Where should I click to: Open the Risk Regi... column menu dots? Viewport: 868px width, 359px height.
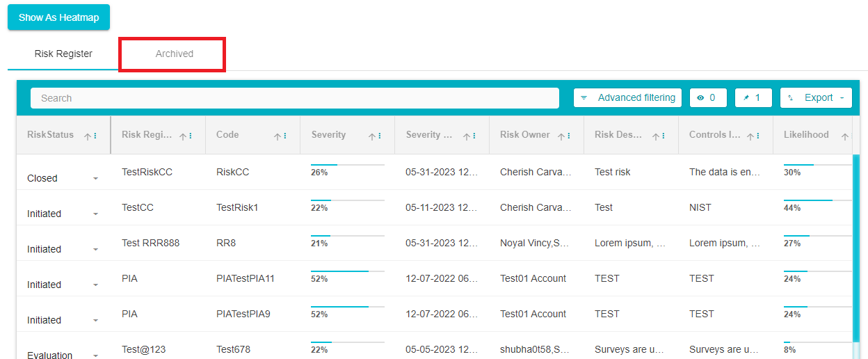click(x=191, y=136)
